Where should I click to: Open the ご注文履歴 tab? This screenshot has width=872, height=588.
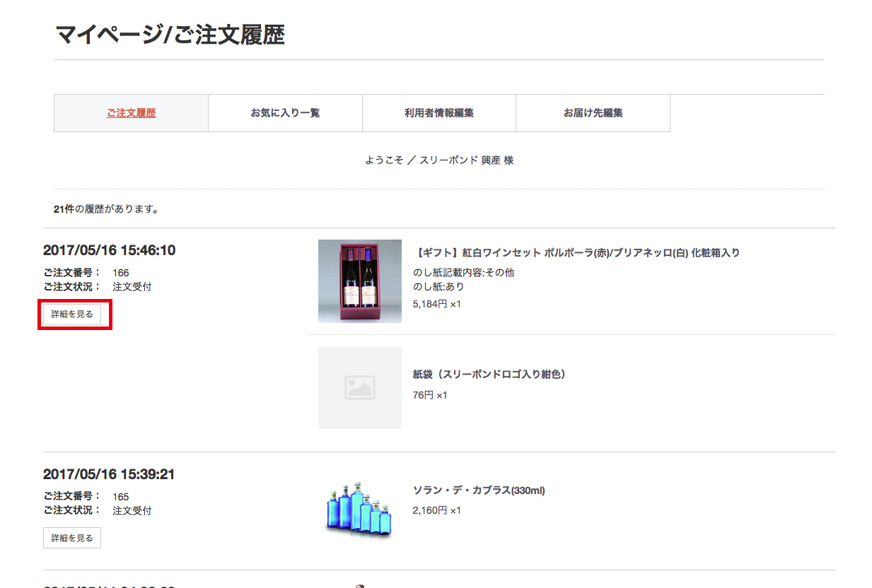(x=131, y=113)
